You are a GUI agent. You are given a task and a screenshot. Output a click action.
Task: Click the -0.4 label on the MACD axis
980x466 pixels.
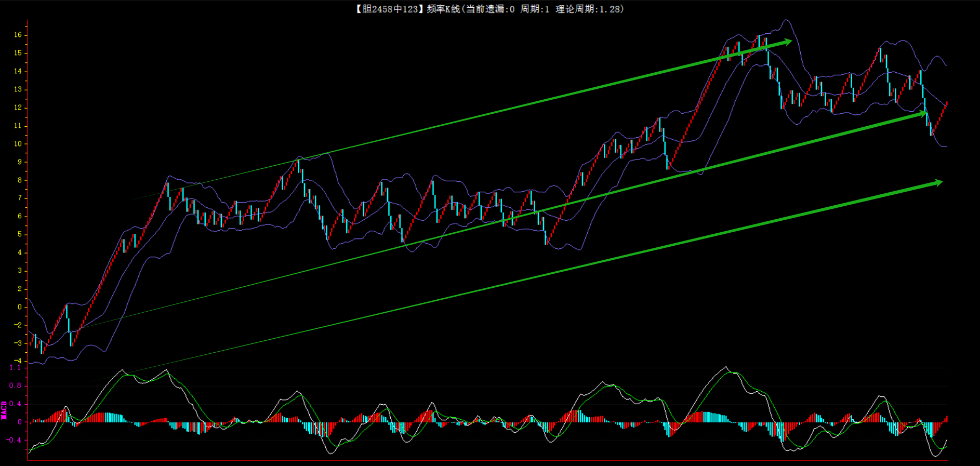(14, 440)
